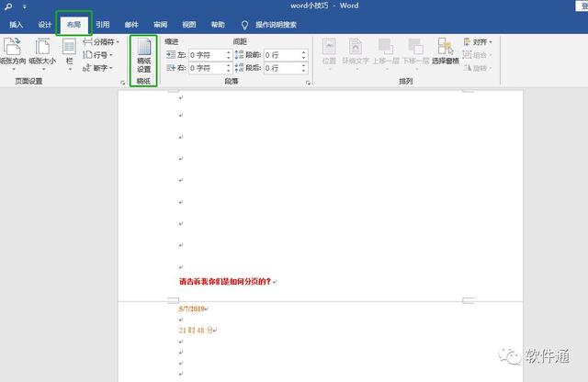Open the 行号 line numbers dropdown
This screenshot has width=588, height=382.
click(97, 55)
